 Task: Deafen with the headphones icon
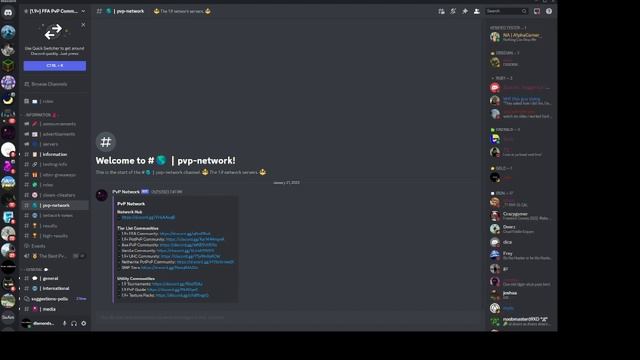[74, 323]
